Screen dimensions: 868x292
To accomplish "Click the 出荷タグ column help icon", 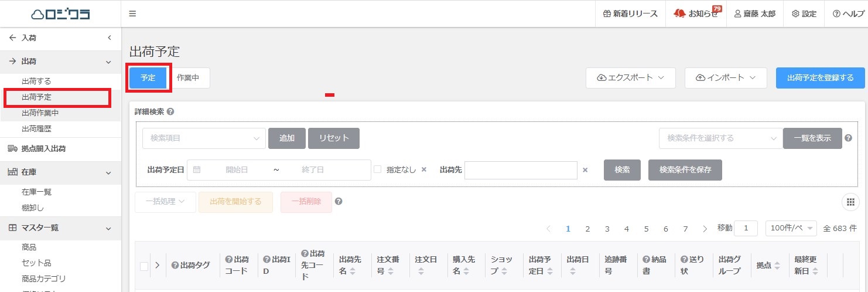I will coord(175,266).
